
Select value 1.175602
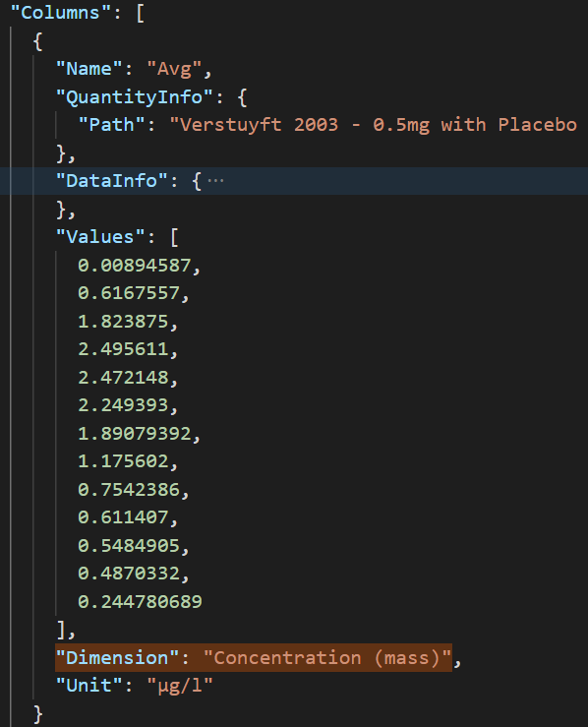123,461
